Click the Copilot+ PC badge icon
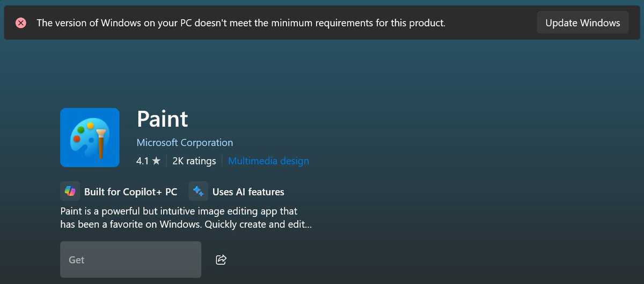 pyautogui.click(x=70, y=191)
